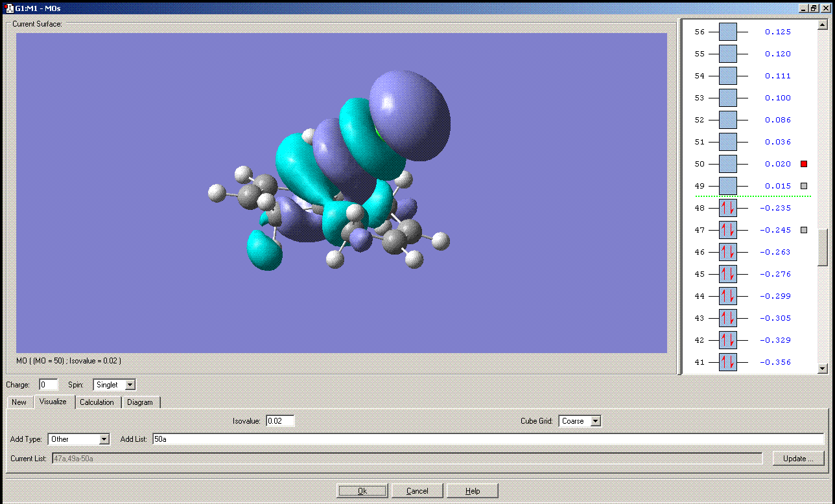Click the GaussView icon in the title bar
835x504 pixels.
tap(9, 8)
